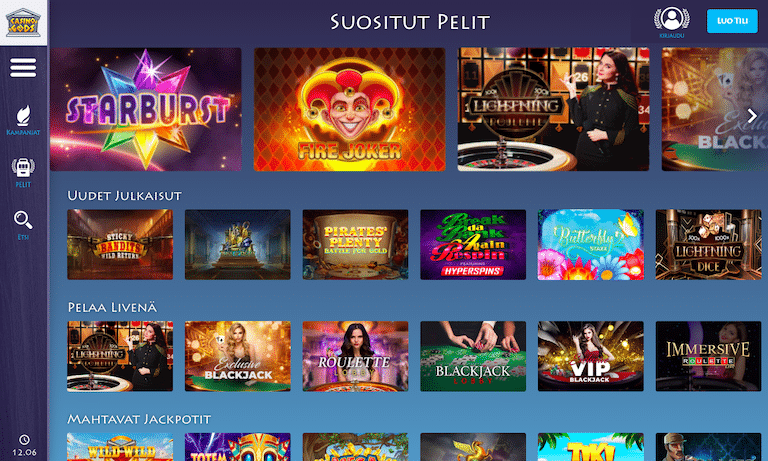Image resolution: width=768 pixels, height=461 pixels.
Task: Click the Luo Tili button
Action: [x=732, y=21]
